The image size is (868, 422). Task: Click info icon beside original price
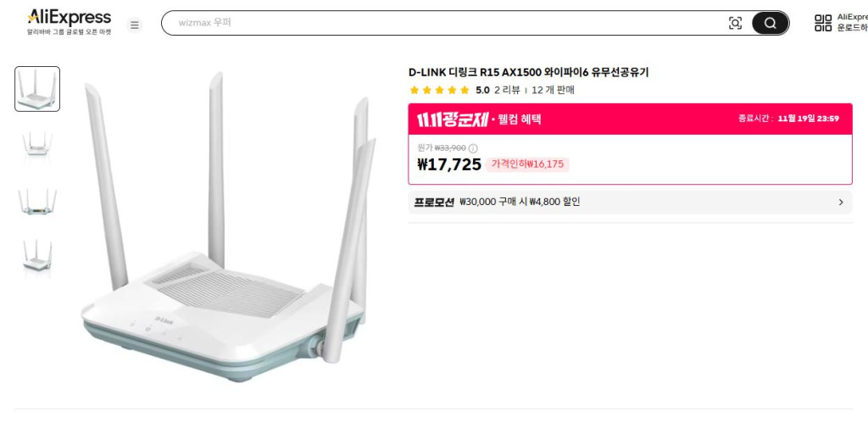tap(473, 148)
